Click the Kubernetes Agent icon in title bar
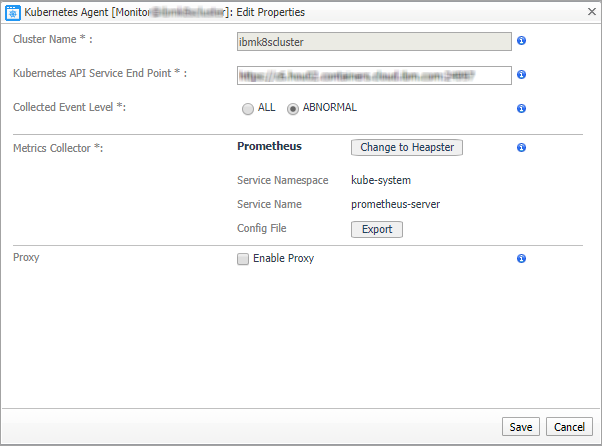 [14, 13]
